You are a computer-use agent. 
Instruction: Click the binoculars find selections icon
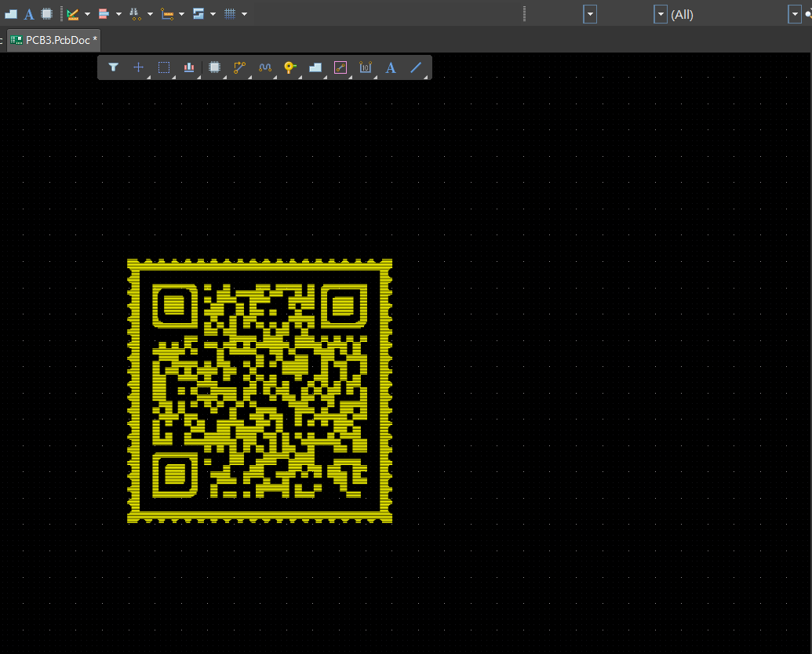point(135,14)
